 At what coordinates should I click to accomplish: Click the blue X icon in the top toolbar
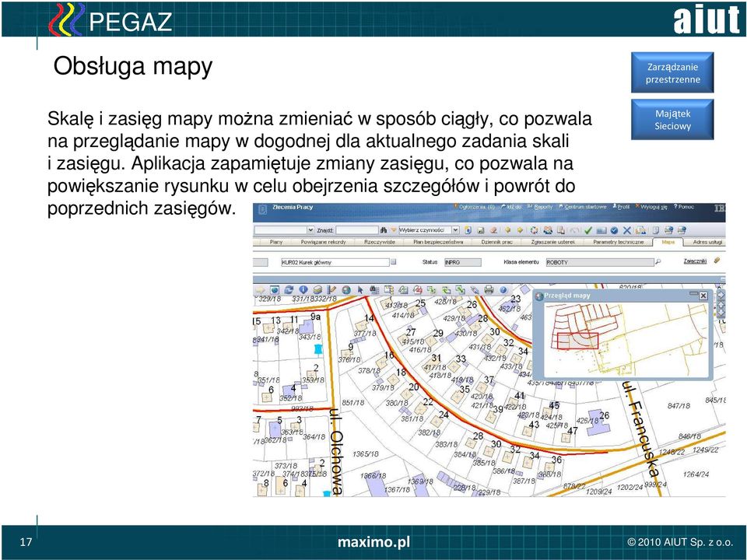(627, 230)
